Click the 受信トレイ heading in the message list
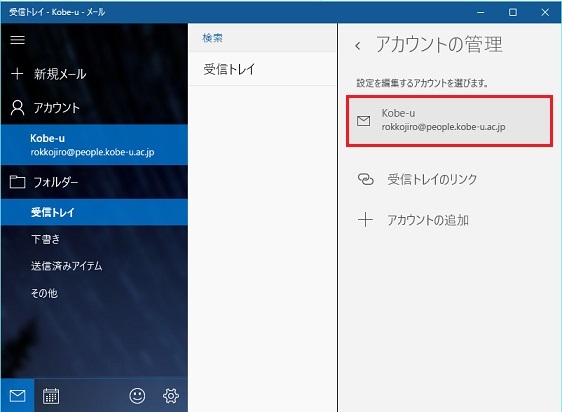The width and height of the screenshot is (562, 412). pos(229,69)
